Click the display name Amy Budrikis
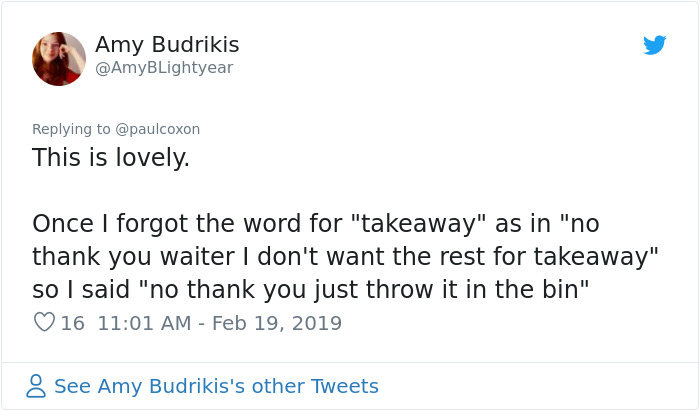Image resolution: width=700 pixels, height=411 pixels. 167,45
